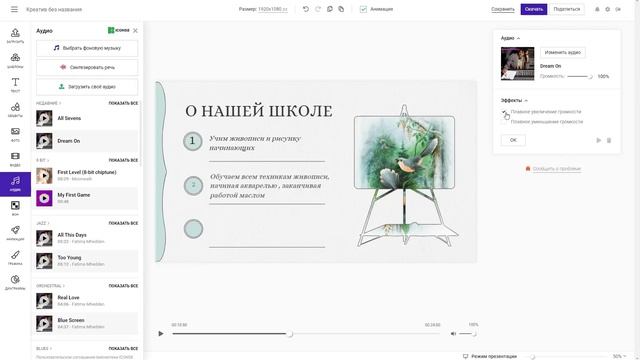This screenshot has height=360, width=640.
Task: Open the brush tool in sidebar
Action: (15, 258)
